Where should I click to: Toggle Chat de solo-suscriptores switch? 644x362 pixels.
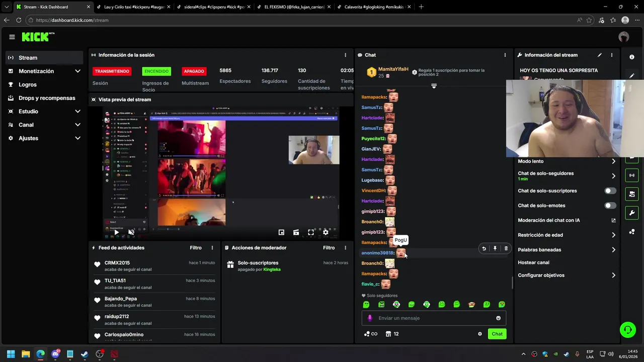click(610, 191)
